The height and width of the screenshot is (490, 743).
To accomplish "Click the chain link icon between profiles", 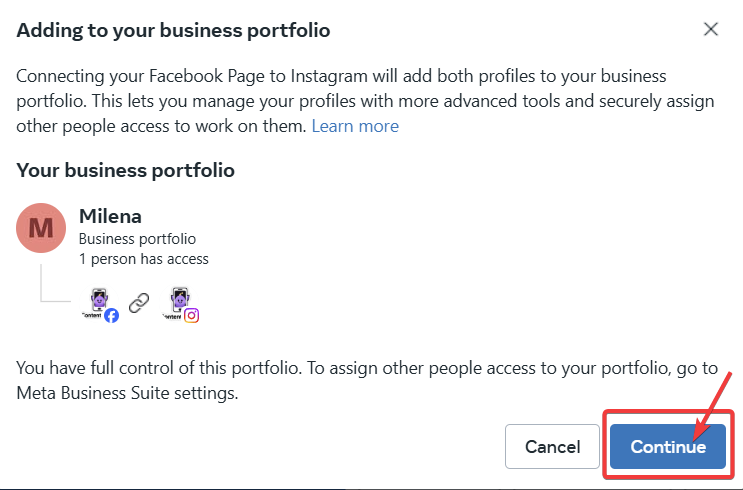I will click(x=138, y=303).
